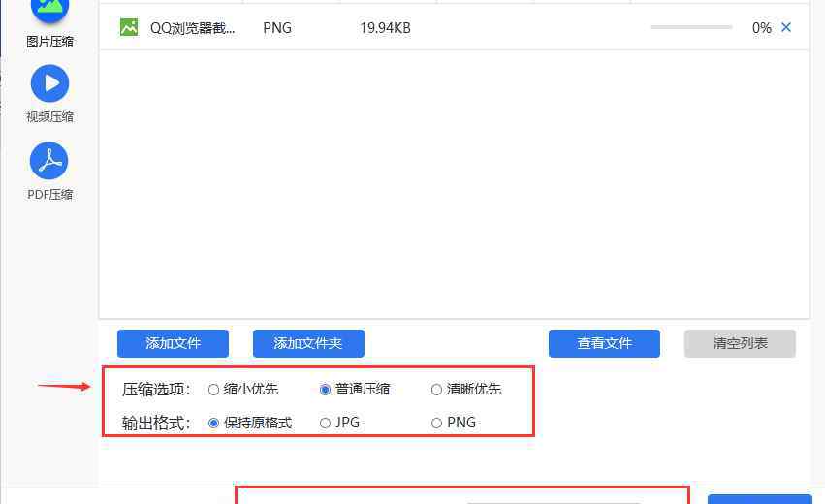Select the 清晰优先 compression option
The width and height of the screenshot is (825, 504).
436,390
